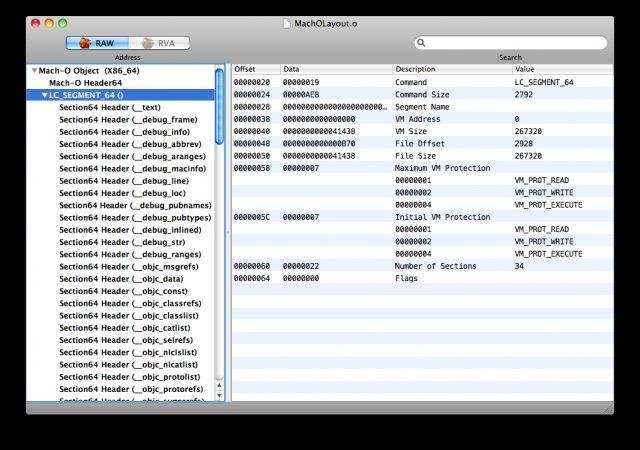The width and height of the screenshot is (640, 450).
Task: Select the Segment Name row
Action: click(422, 107)
